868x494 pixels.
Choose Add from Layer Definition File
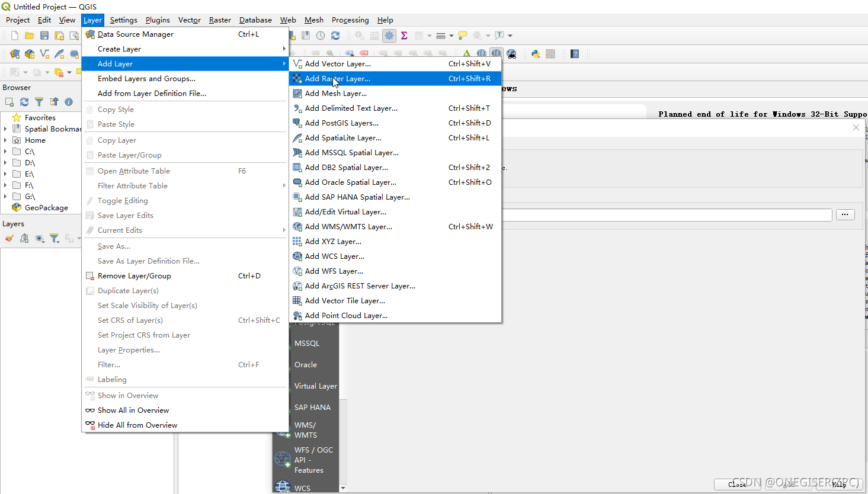coord(185,93)
